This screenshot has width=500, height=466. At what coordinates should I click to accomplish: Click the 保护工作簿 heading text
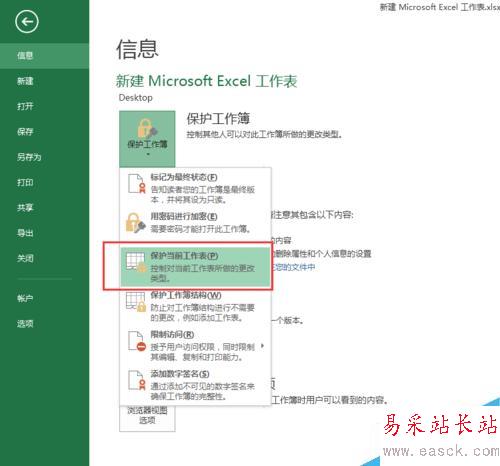[x=218, y=118]
